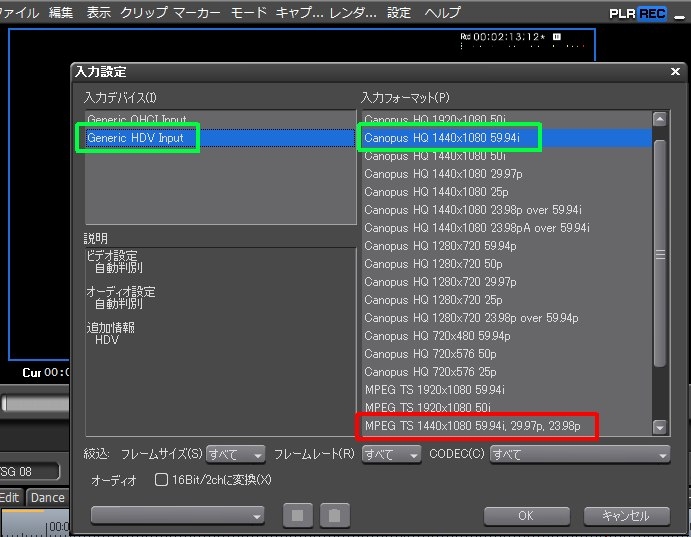Select Canopus HQ 720x576 50p format
Screen dimensions: 691x537
point(507,354)
